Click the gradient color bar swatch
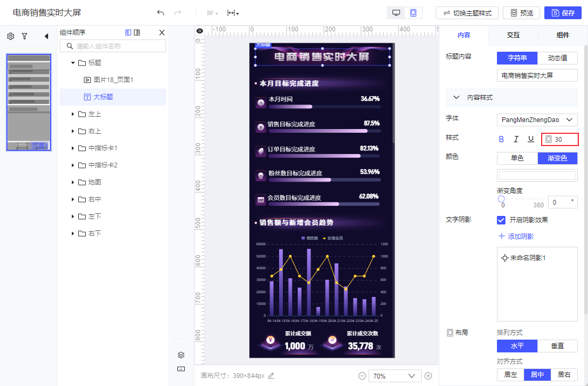Image resolution: width=588 pixels, height=386 pixels. pyautogui.click(x=537, y=175)
